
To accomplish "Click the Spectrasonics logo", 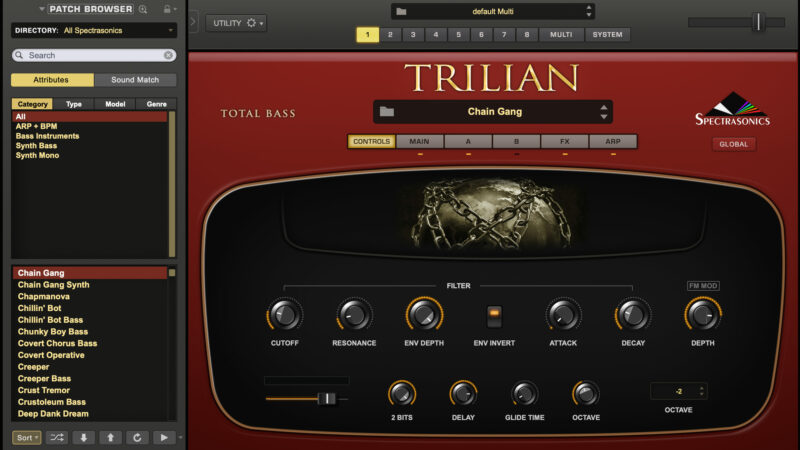I will pos(733,109).
